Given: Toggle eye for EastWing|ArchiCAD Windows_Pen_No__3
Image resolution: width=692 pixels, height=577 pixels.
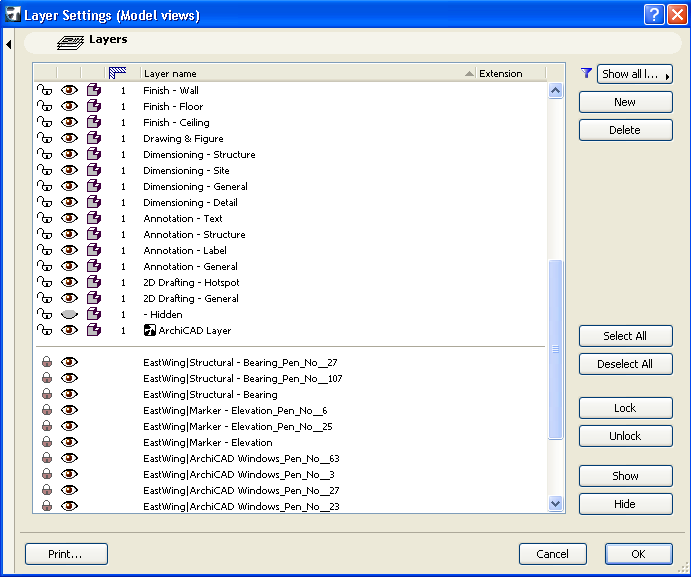Looking at the screenshot, I should pos(69,474).
